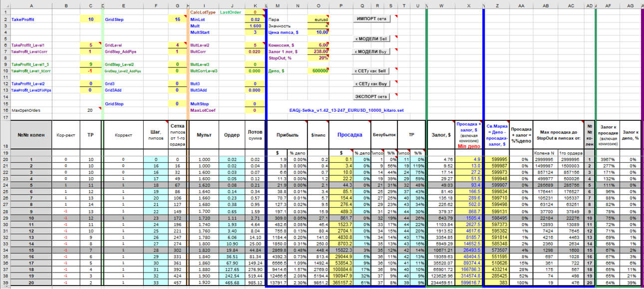Screen dimensions: 644x289
Task: Click Min депо cell 599616.7
Action: tap(469, 282)
